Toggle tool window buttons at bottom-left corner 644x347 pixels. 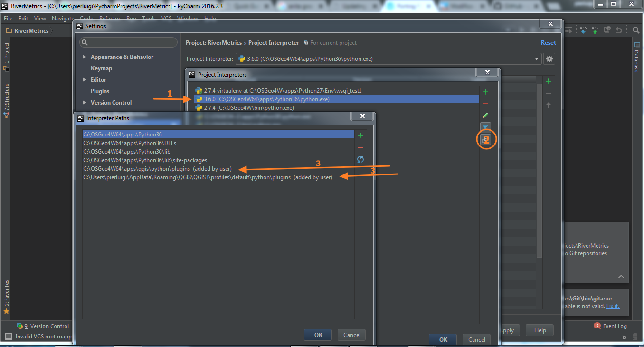(8, 337)
